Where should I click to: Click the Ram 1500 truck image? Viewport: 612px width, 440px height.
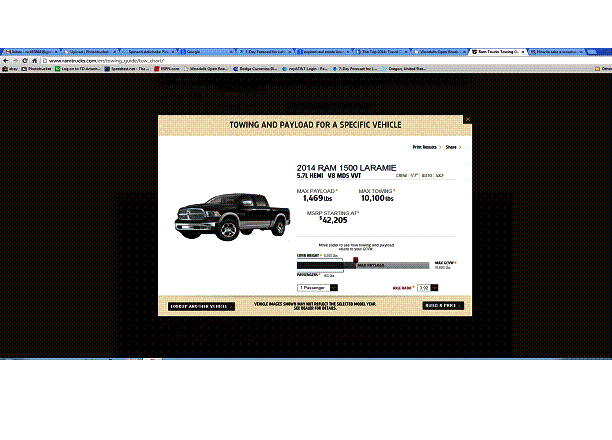coord(233,216)
